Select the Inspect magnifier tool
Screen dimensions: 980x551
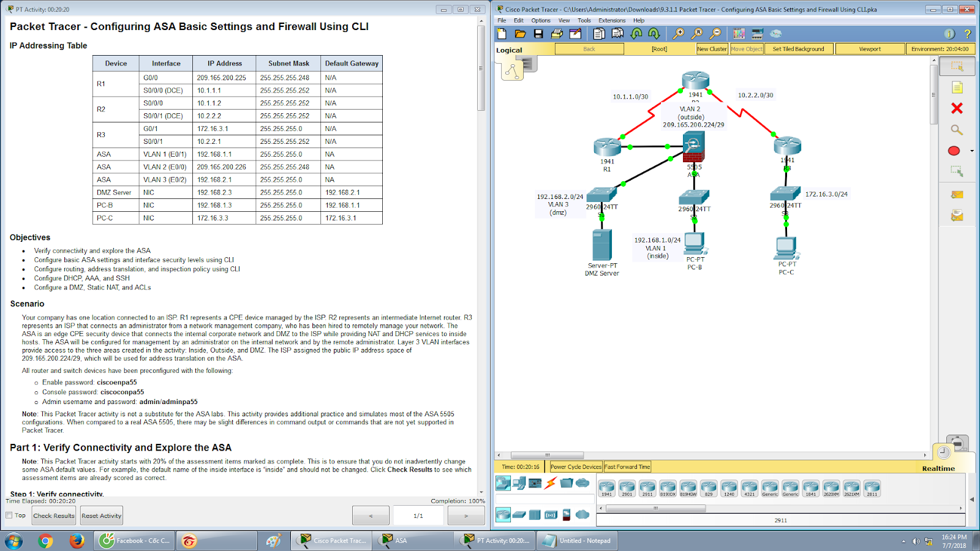(957, 129)
